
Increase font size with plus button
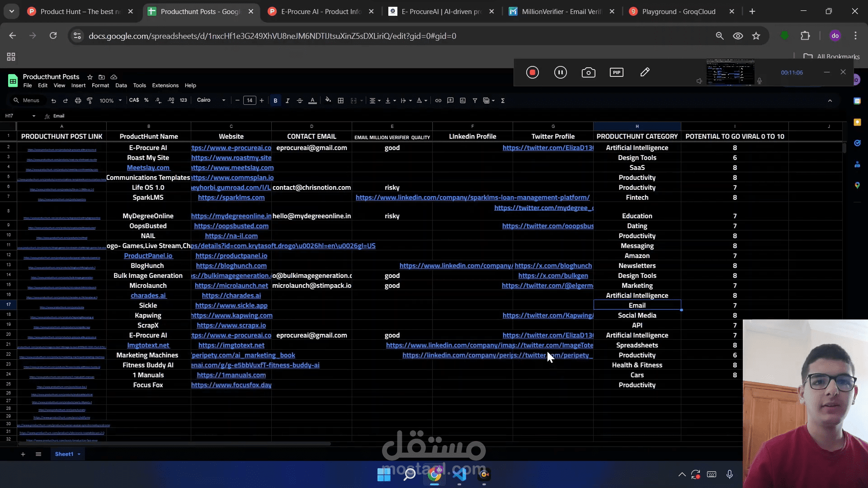(x=262, y=100)
